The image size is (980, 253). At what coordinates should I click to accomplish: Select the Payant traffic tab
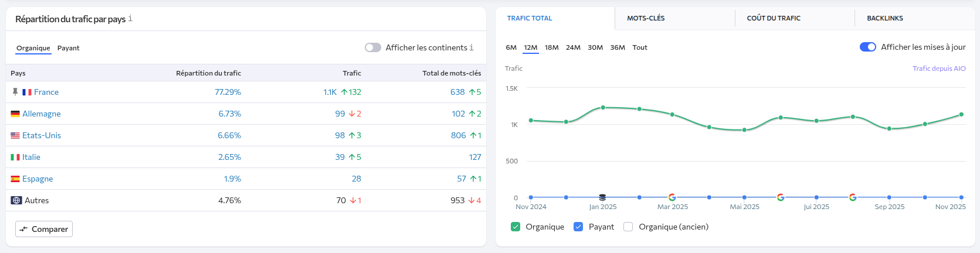pyautogui.click(x=68, y=48)
